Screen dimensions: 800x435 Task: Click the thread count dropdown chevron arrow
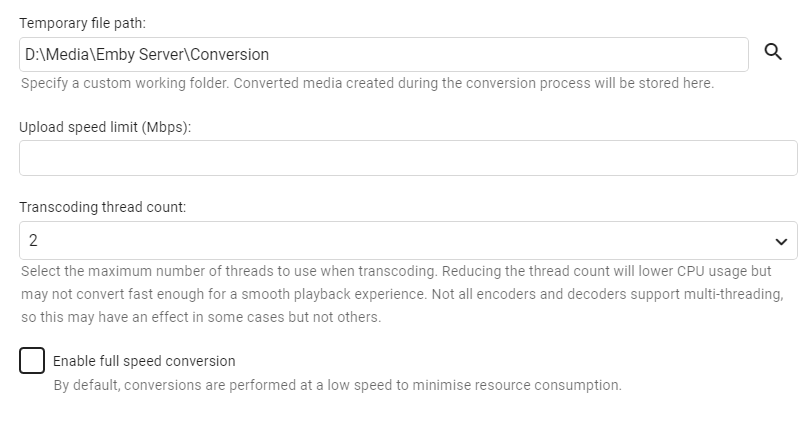click(x=781, y=241)
